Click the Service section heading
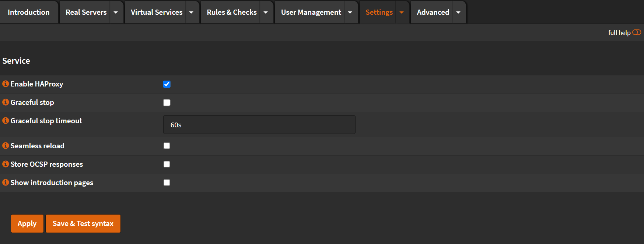644x244 pixels. coord(16,61)
